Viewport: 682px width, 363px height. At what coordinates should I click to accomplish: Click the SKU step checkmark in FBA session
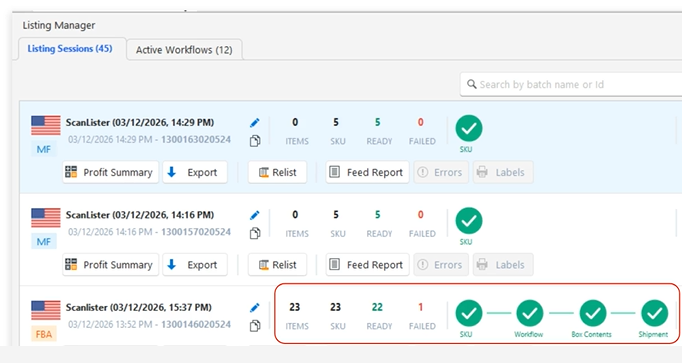coord(468,313)
